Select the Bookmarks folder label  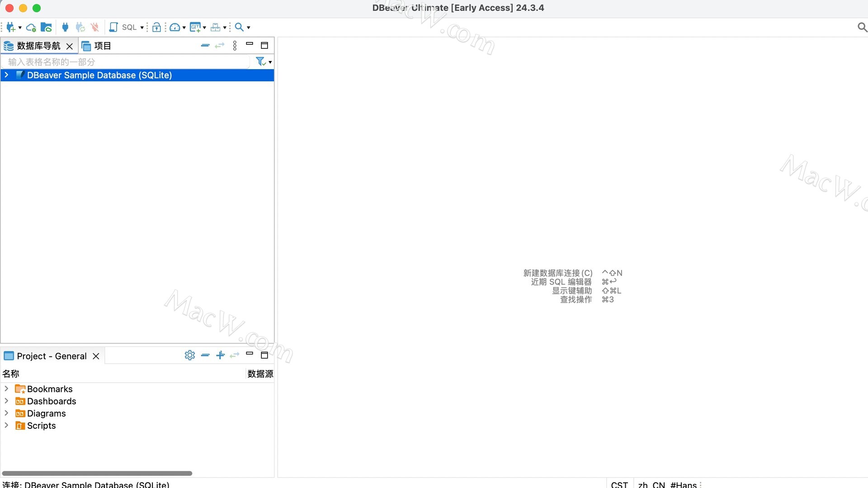coord(50,389)
